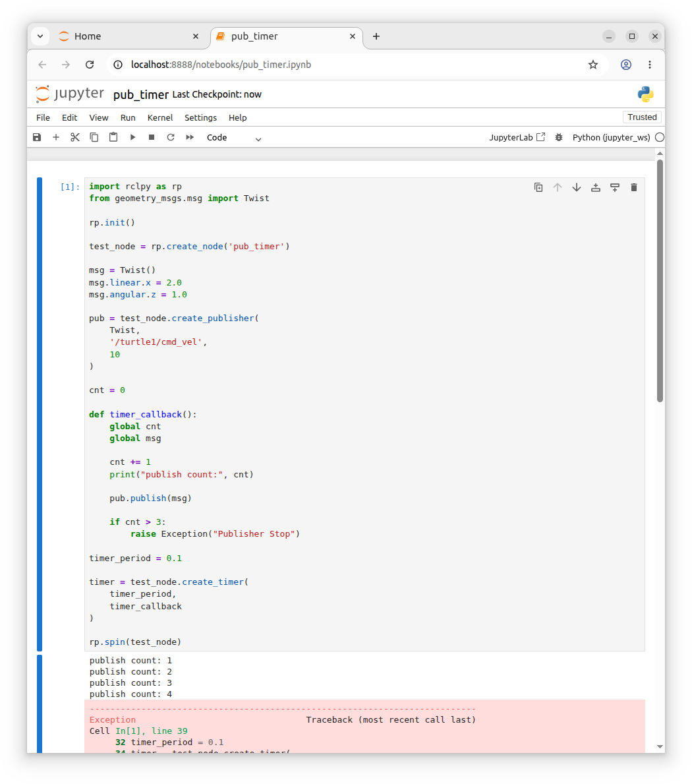Image resolution: width=692 pixels, height=784 pixels.
Task: Run the selected cell and advance
Action: (x=132, y=137)
